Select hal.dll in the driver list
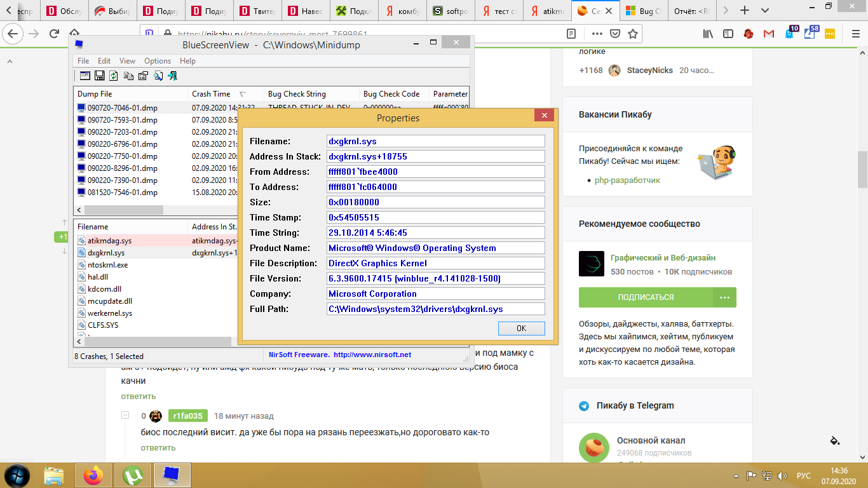This screenshot has height=488, width=868. coord(98,277)
